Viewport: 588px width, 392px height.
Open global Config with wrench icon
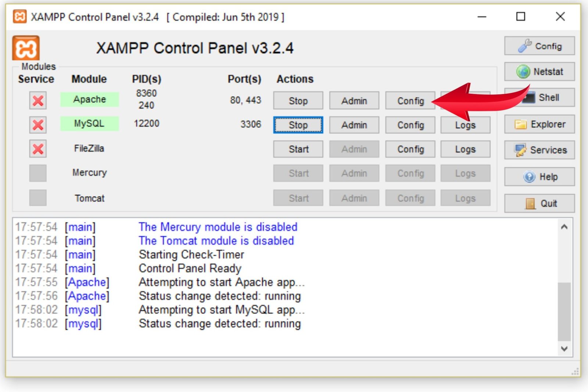(539, 46)
